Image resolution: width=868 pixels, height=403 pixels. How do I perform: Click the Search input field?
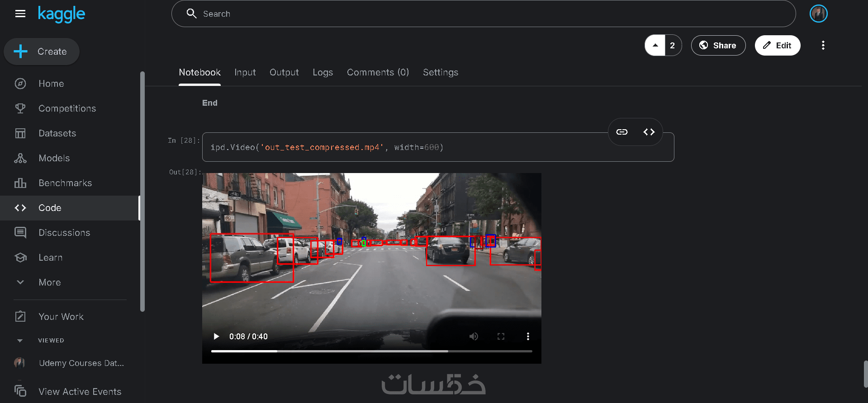pos(484,14)
